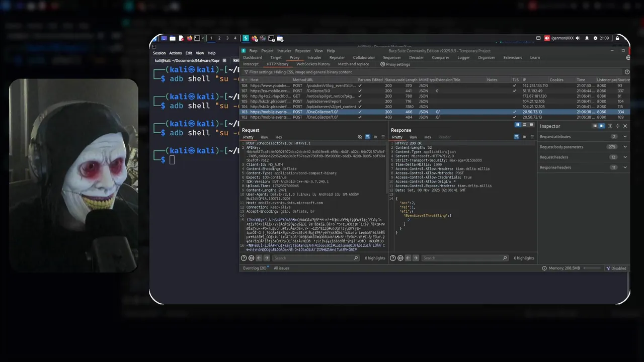Open the terminal Session menu

[159, 53]
